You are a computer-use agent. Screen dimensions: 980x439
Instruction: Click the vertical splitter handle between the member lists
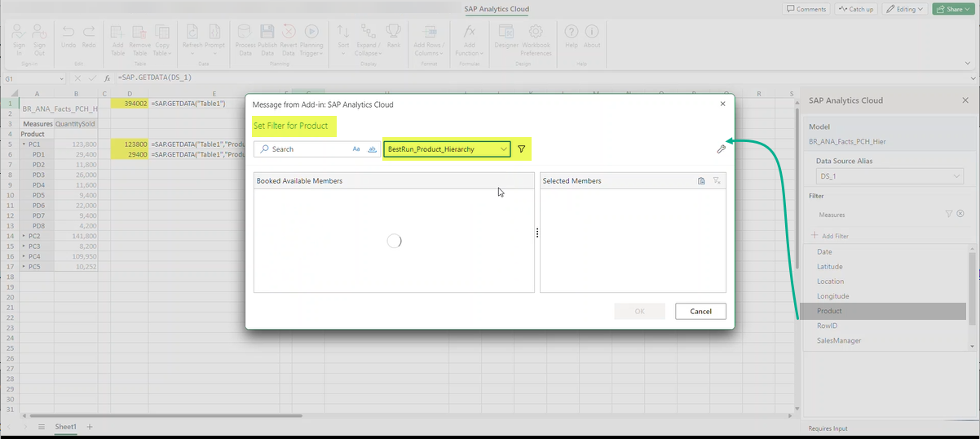537,233
